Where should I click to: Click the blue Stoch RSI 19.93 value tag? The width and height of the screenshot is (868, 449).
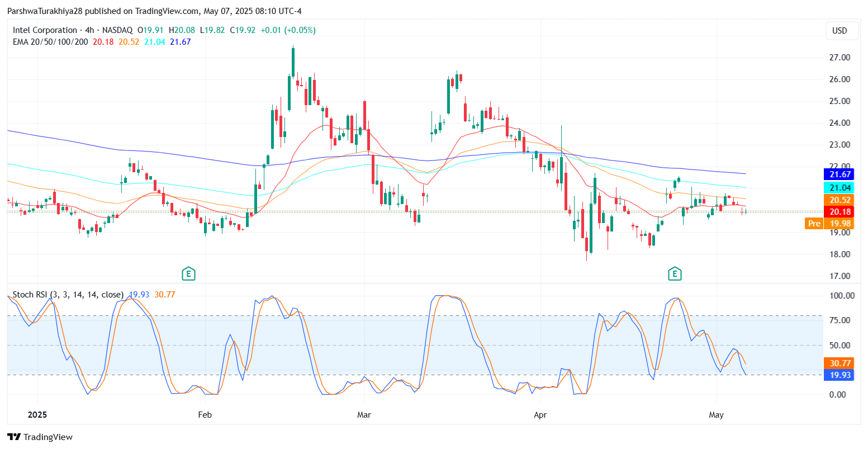838,375
